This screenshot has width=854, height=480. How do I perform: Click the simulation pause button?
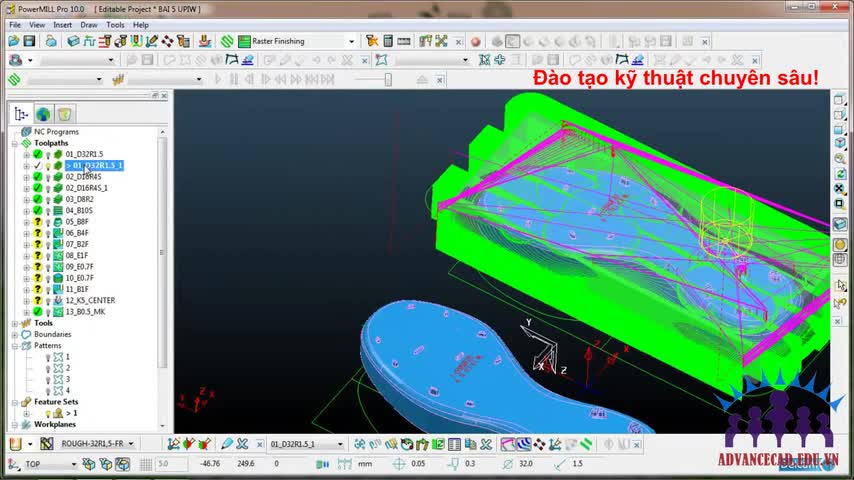coord(234,80)
